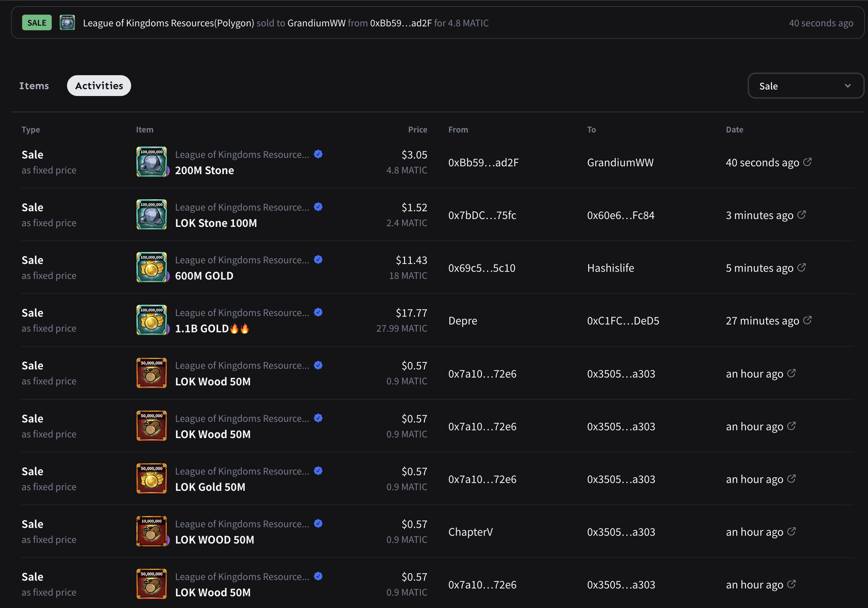Open the LOK Stone 100M item name
The width and height of the screenshot is (868, 608).
click(216, 223)
